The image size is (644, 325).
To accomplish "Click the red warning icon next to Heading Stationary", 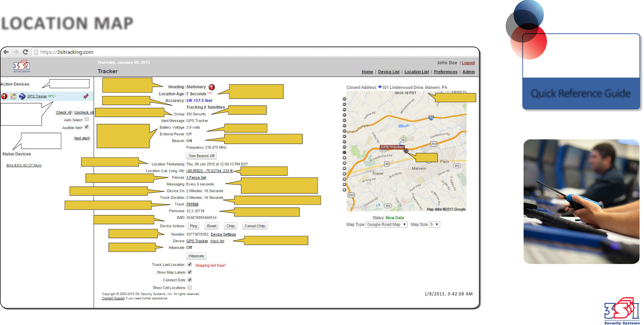I will [x=211, y=87].
